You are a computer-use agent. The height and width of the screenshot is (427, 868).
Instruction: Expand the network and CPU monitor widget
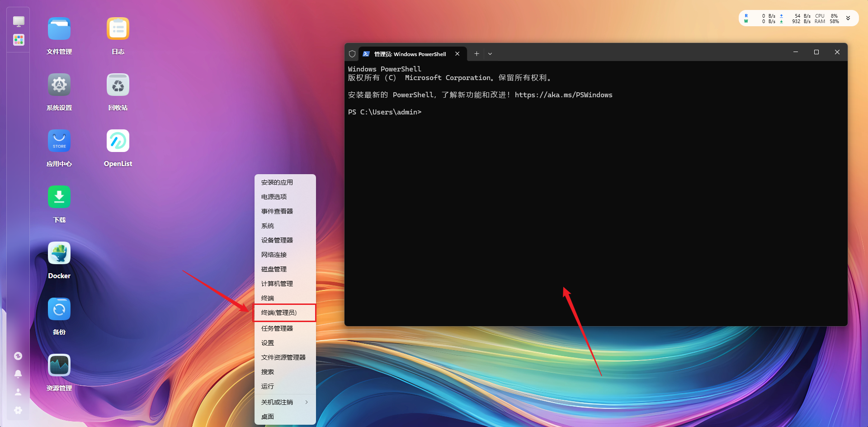click(848, 19)
